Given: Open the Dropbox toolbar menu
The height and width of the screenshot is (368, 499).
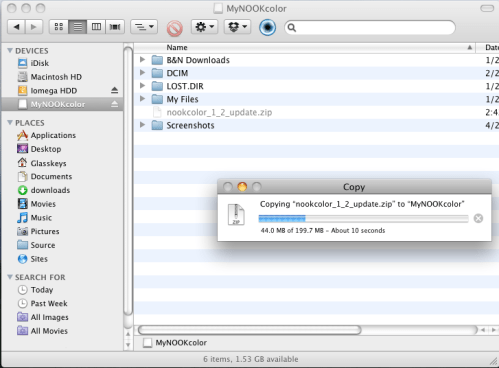Looking at the screenshot, I should (237, 27).
